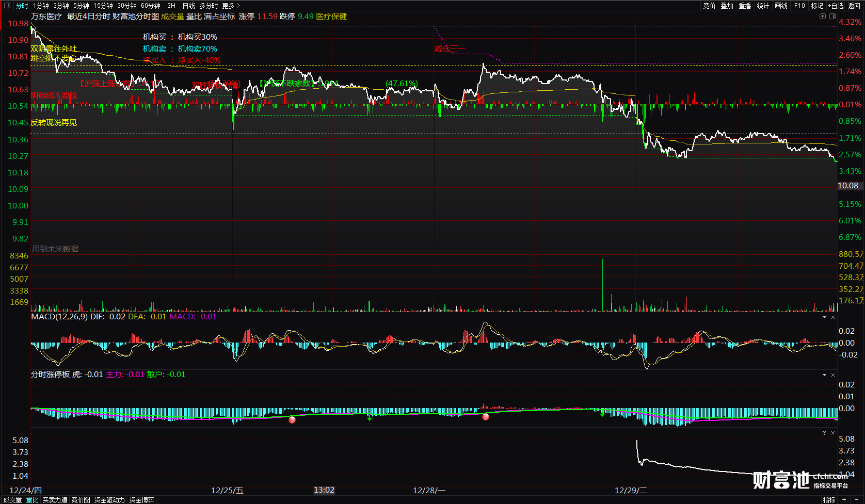
Task: Click the 财富池分时图 indicator name
Action: click(x=136, y=17)
